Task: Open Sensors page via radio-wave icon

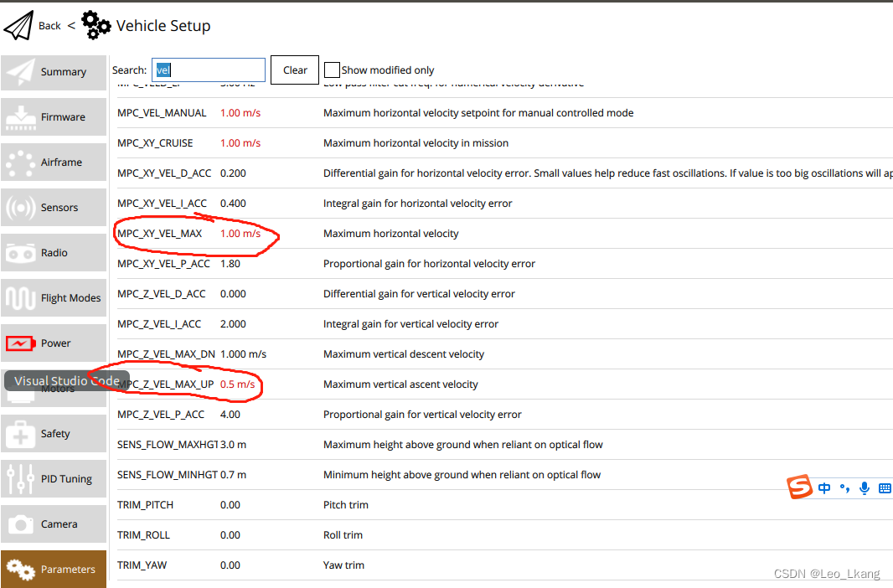Action: 20,208
